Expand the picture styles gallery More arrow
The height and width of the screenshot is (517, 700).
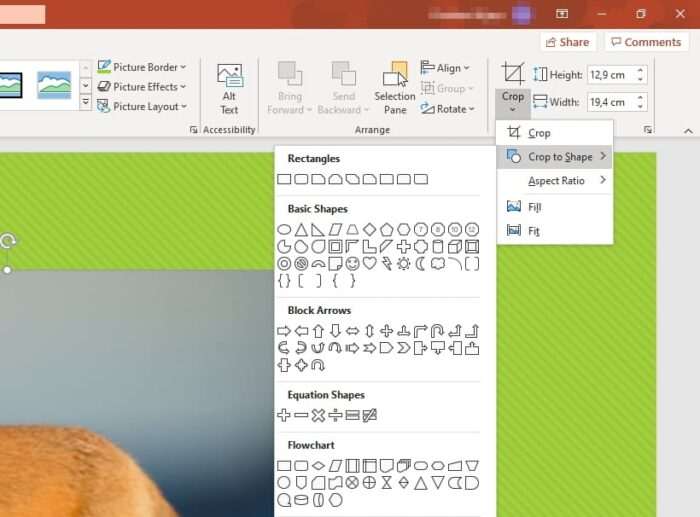[x=85, y=103]
